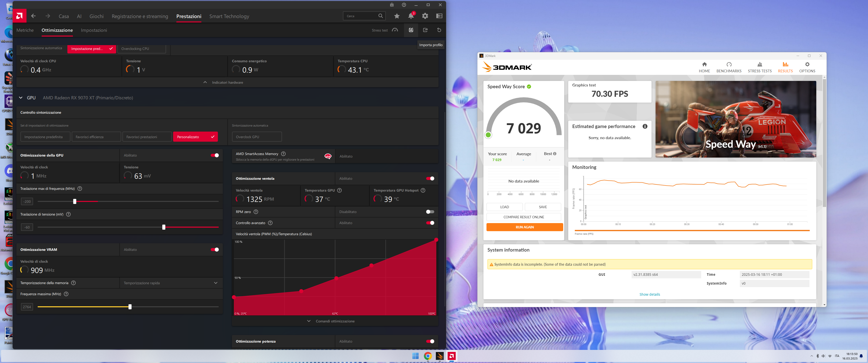The height and width of the screenshot is (363, 868).
Task: Open Smart Technology tab
Action: (229, 16)
